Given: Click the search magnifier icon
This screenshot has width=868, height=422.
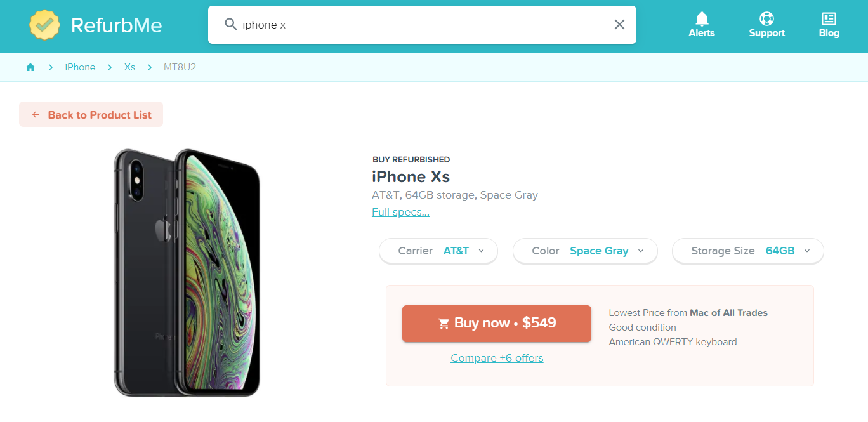Looking at the screenshot, I should tap(231, 25).
